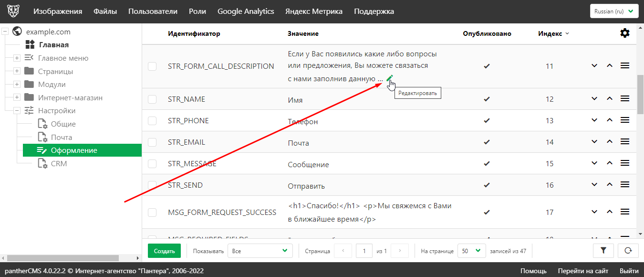Viewport: 644px width, 277px height.
Task: Move STR_NAME row down with arrow
Action: pos(594,99)
